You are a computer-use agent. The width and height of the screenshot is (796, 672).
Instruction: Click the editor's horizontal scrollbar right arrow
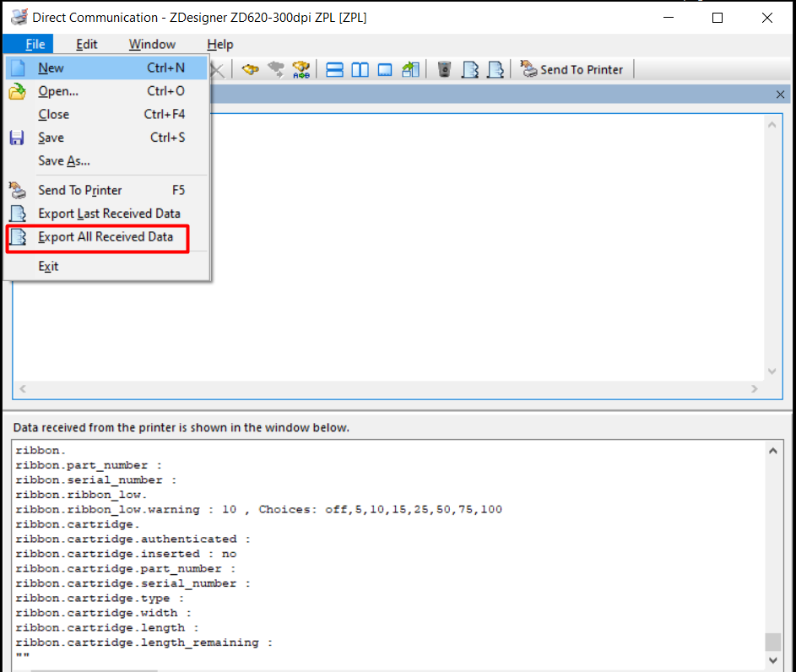[x=755, y=389]
